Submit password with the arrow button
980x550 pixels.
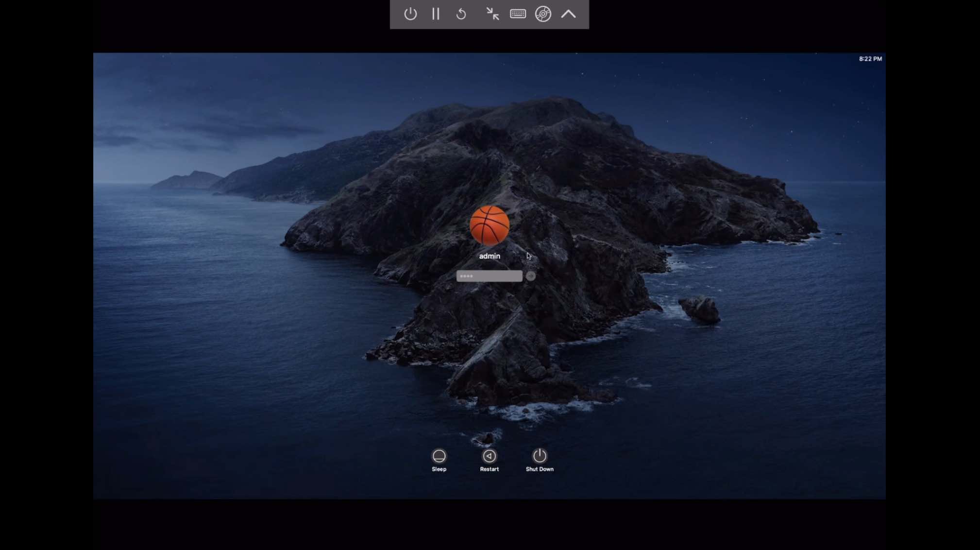point(531,276)
